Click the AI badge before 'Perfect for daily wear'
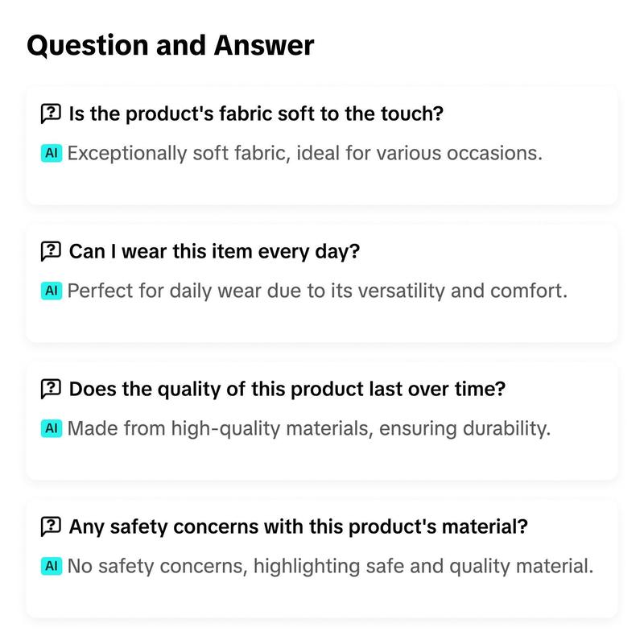 pyautogui.click(x=52, y=291)
